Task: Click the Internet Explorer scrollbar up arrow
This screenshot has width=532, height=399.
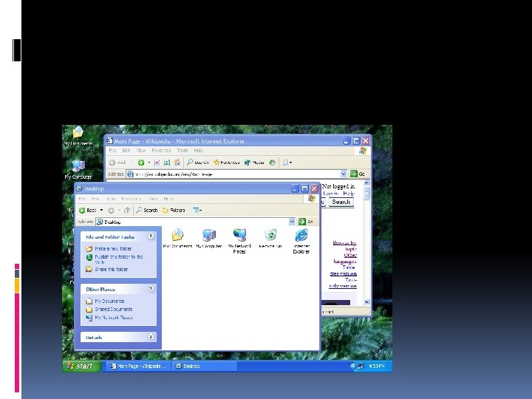Action: pos(366,183)
